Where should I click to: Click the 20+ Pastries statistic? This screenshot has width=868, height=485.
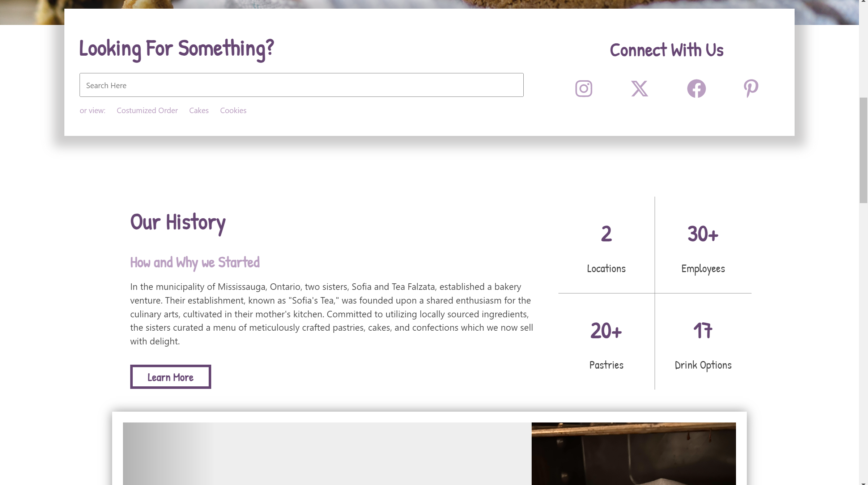coord(606,345)
